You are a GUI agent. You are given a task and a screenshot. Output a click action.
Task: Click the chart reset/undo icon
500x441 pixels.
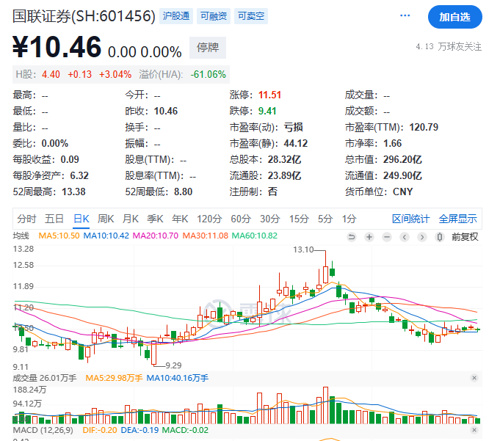(x=352, y=237)
